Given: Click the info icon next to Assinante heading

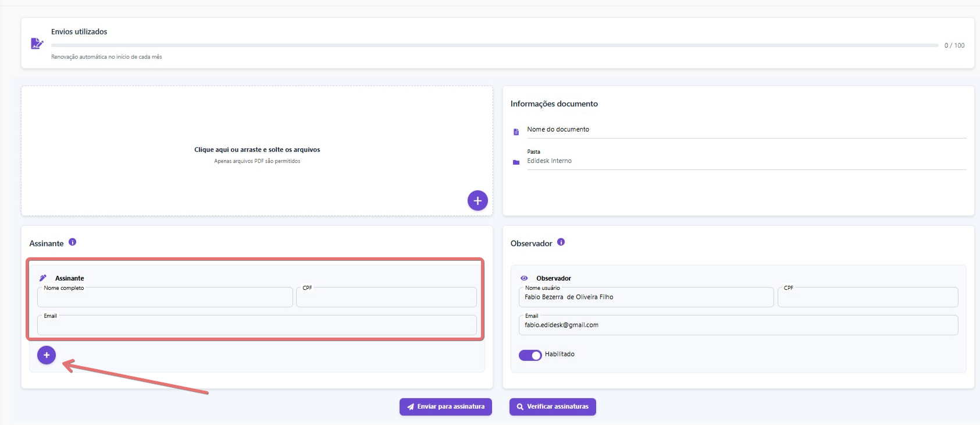Looking at the screenshot, I should point(73,242).
